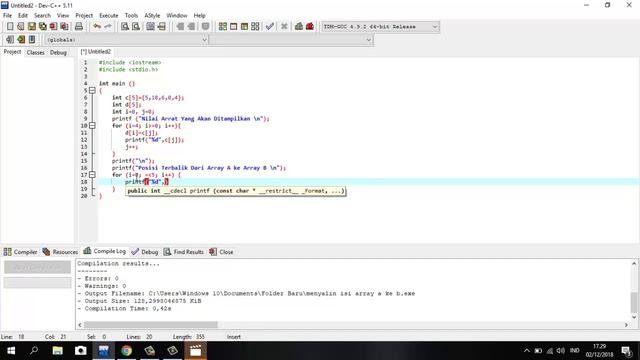Screen dimensions: 640x360
Task: Open the Execute menu
Action: pyautogui.click(x=109, y=16)
